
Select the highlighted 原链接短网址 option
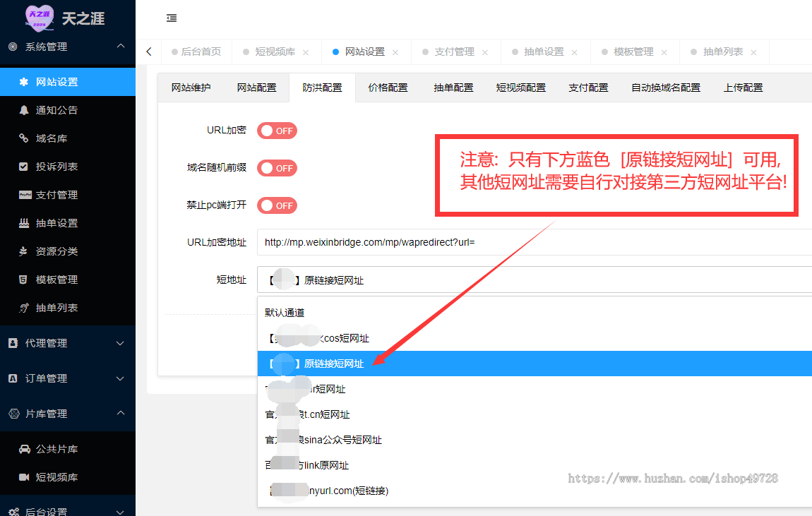535,364
